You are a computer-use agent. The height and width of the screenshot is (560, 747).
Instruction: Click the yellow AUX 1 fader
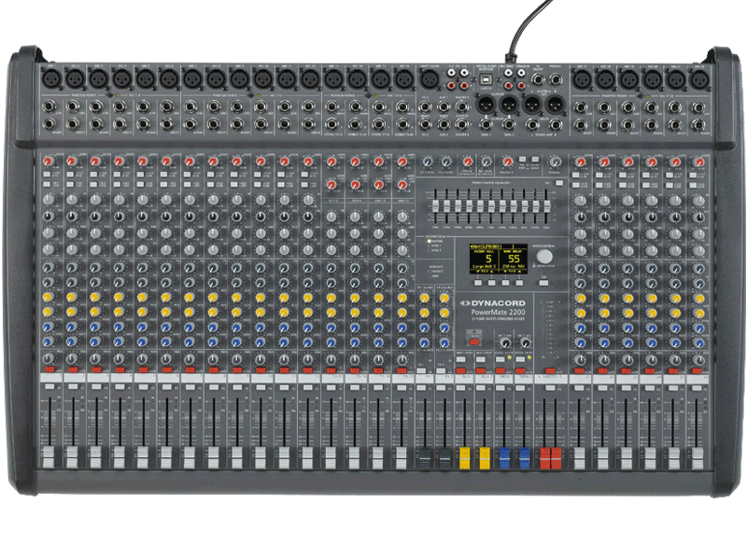pos(463,458)
